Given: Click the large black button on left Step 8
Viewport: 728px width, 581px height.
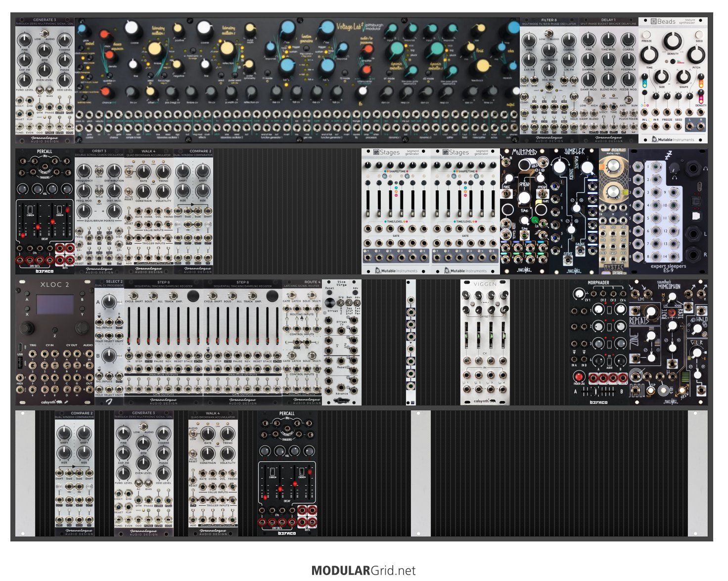Looking at the screenshot, I should (x=193, y=296).
